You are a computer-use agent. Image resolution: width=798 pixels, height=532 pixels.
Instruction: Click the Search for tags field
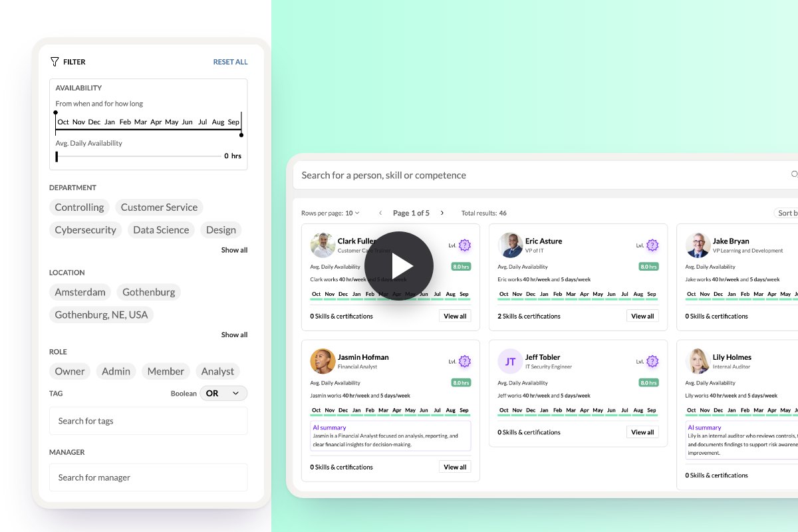[x=148, y=421]
